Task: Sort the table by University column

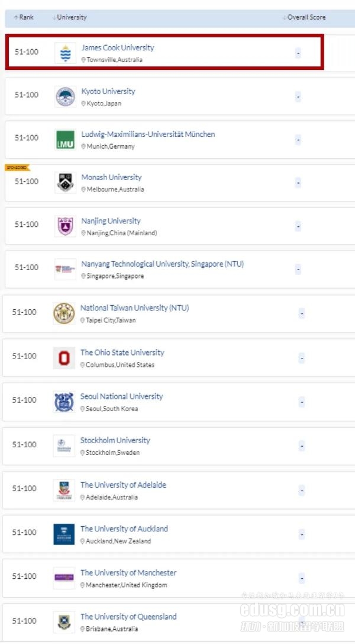Action: [70, 17]
